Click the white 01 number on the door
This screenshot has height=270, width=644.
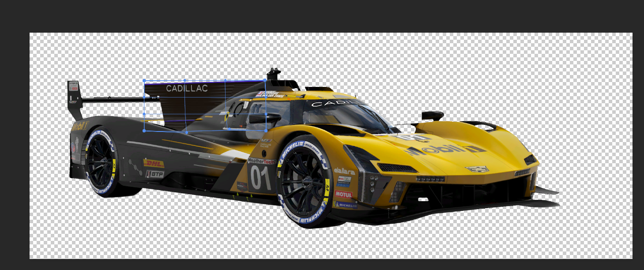tap(261, 178)
